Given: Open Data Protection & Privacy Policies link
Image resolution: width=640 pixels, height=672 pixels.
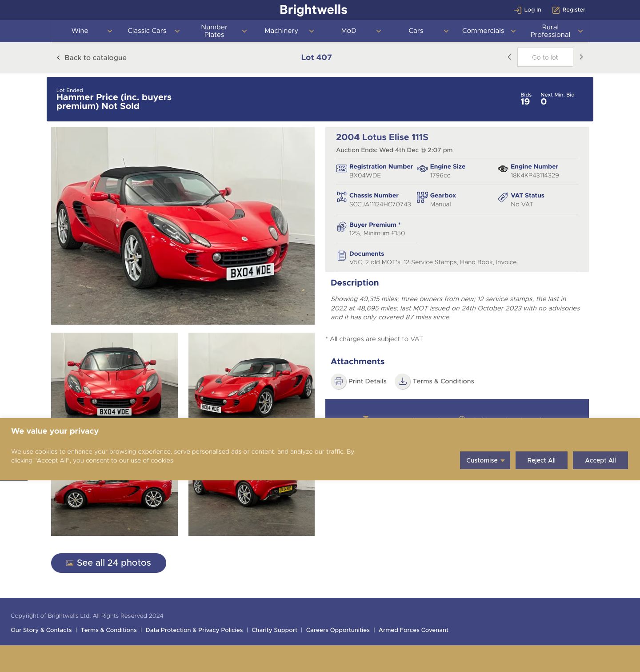Looking at the screenshot, I should 194,630.
